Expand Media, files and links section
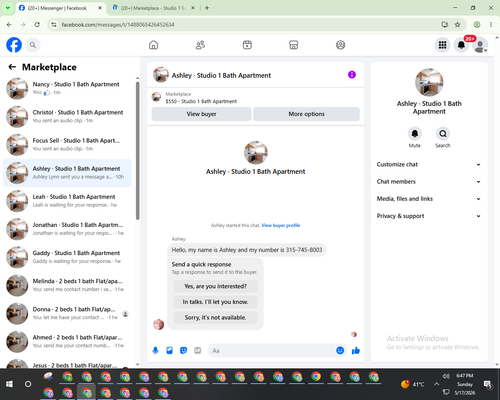 429,199
